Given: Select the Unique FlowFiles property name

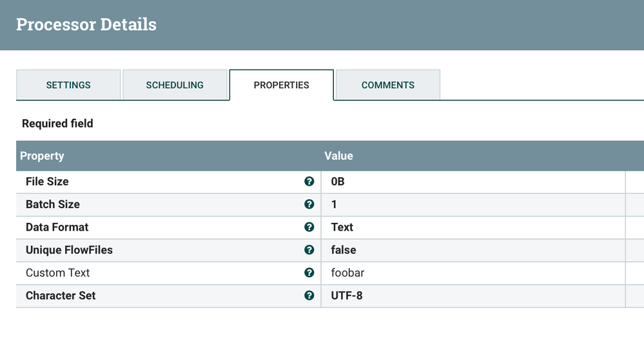Looking at the screenshot, I should click(69, 250).
